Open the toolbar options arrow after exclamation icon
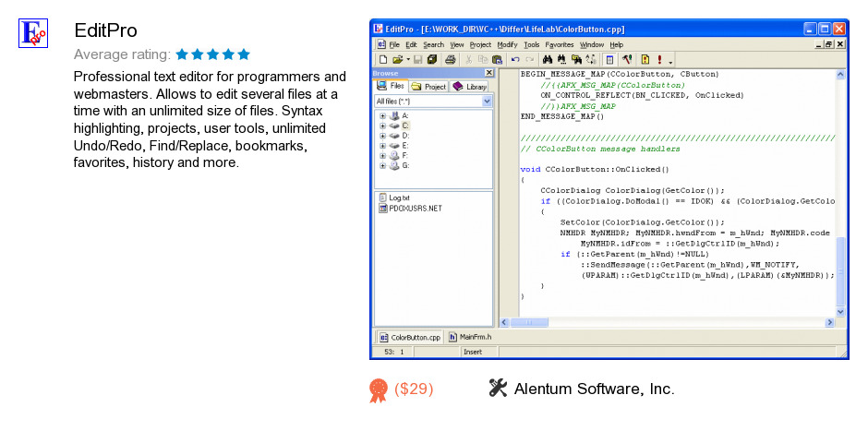This screenshot has width=868, height=431. pos(670,63)
